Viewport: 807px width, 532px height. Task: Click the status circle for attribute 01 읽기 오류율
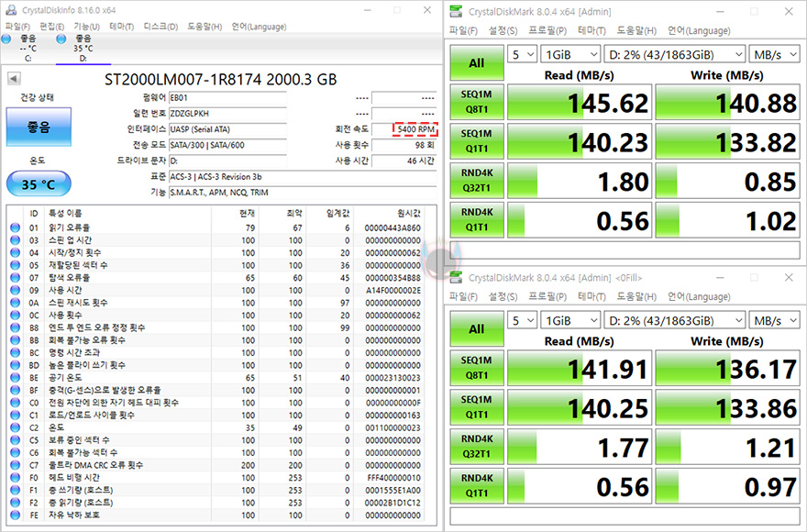[15, 227]
